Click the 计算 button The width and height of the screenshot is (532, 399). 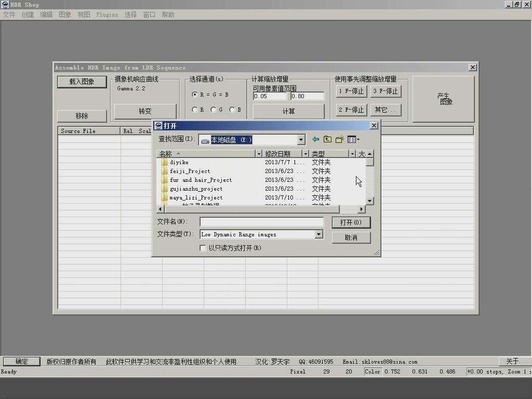(288, 111)
